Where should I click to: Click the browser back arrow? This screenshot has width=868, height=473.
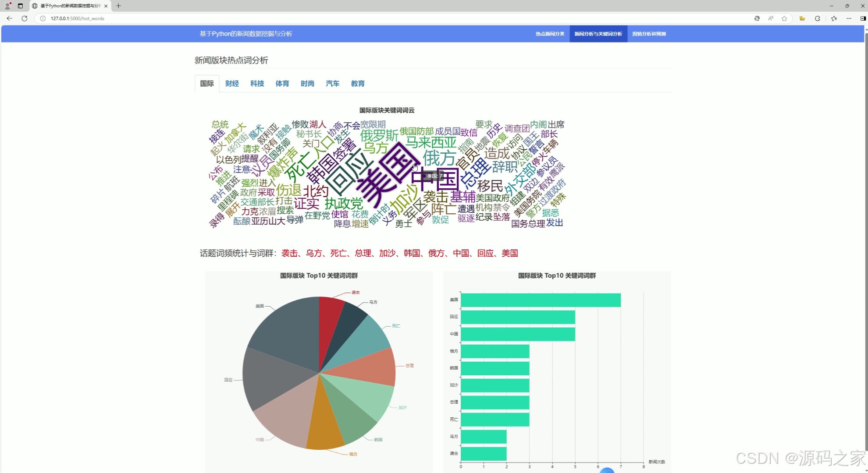[x=9, y=18]
